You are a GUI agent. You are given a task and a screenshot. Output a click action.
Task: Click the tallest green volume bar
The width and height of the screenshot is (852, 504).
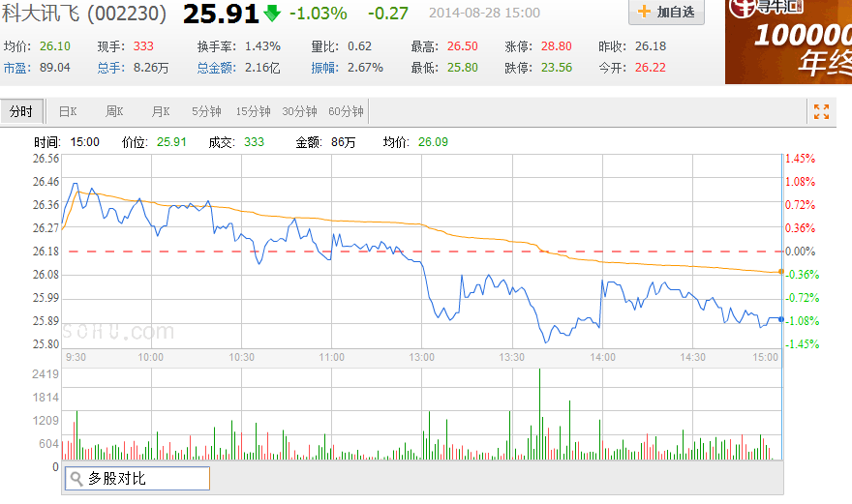539,414
